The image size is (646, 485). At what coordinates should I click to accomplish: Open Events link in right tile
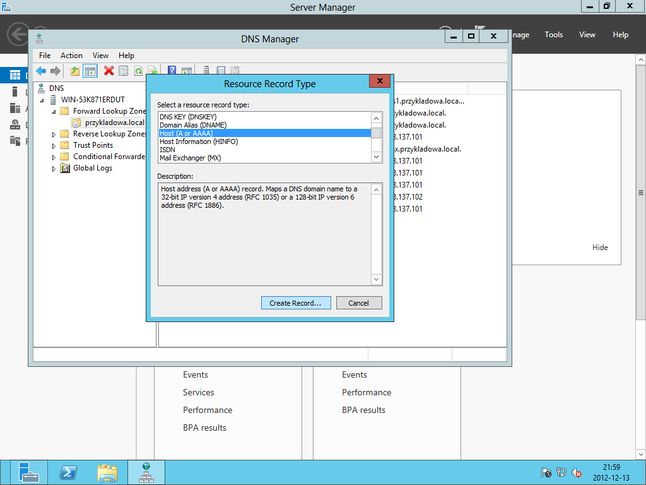354,375
